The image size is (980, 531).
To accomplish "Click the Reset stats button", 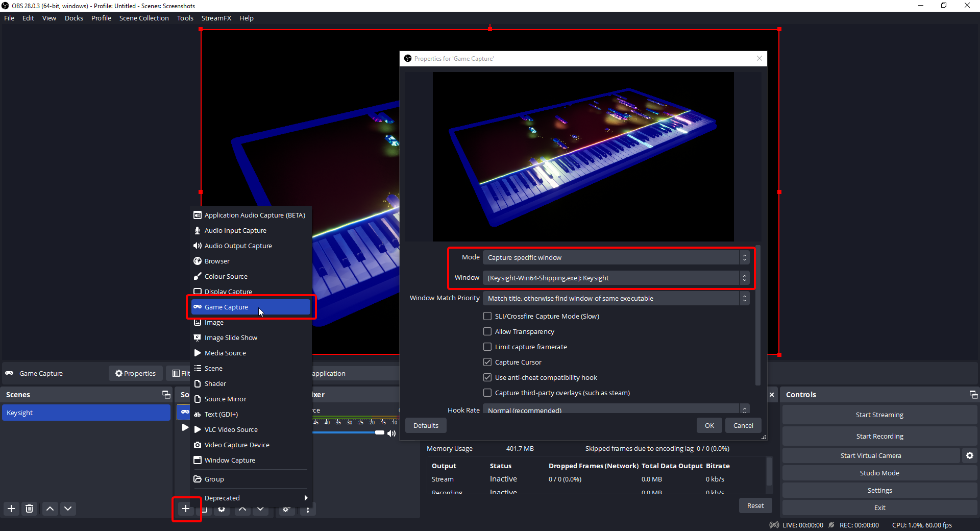I will (x=755, y=505).
